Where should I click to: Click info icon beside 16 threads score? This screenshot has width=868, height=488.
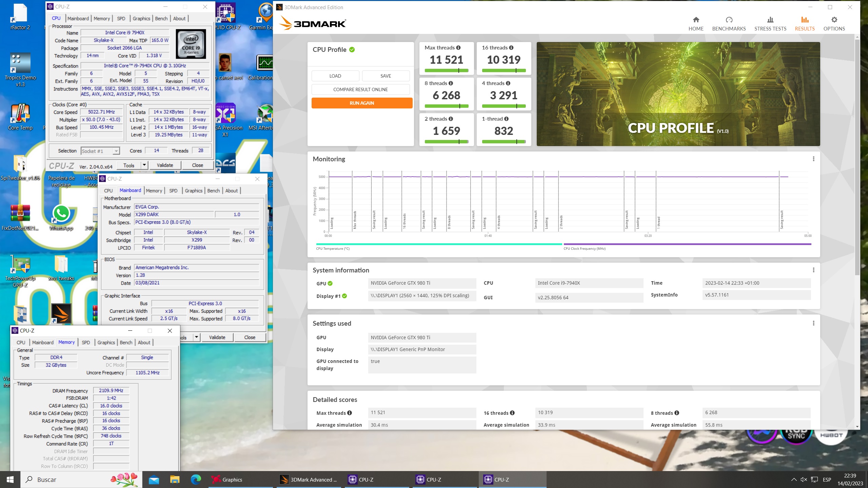(x=511, y=48)
